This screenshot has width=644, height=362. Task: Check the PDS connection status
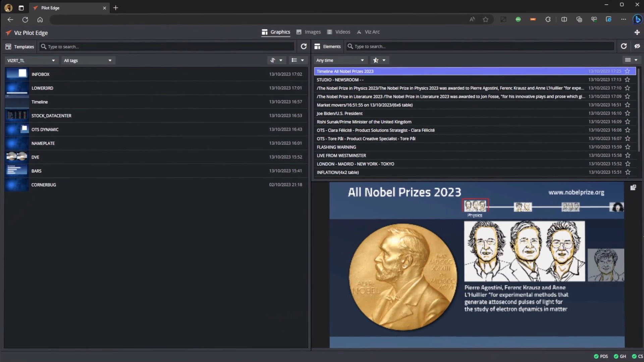click(601, 356)
